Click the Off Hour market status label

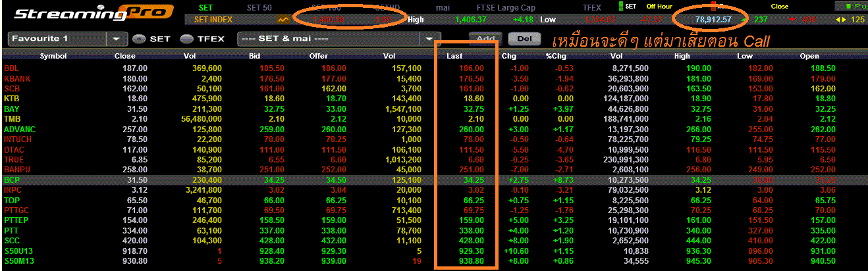(x=659, y=7)
